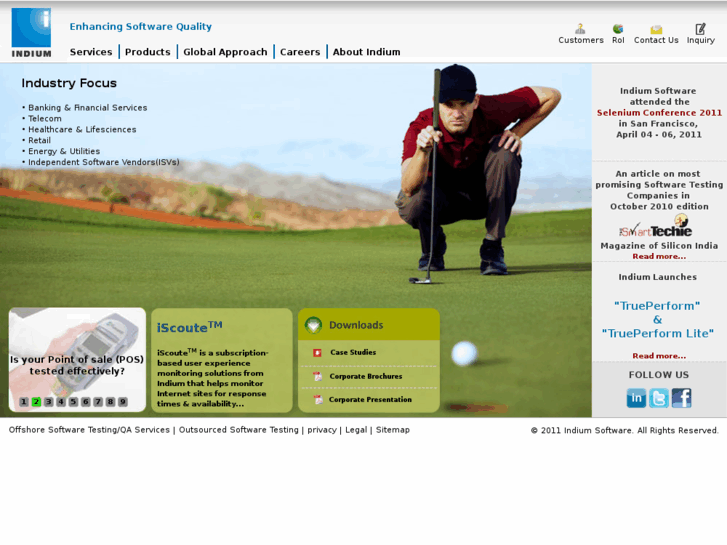The image size is (727, 545).
Task: Open the LinkedIn follow icon
Action: click(x=636, y=398)
